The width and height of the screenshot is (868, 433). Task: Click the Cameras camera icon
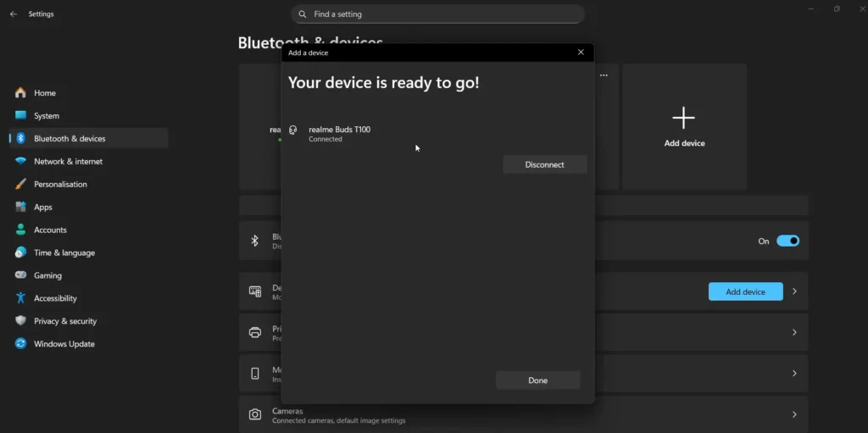click(255, 414)
